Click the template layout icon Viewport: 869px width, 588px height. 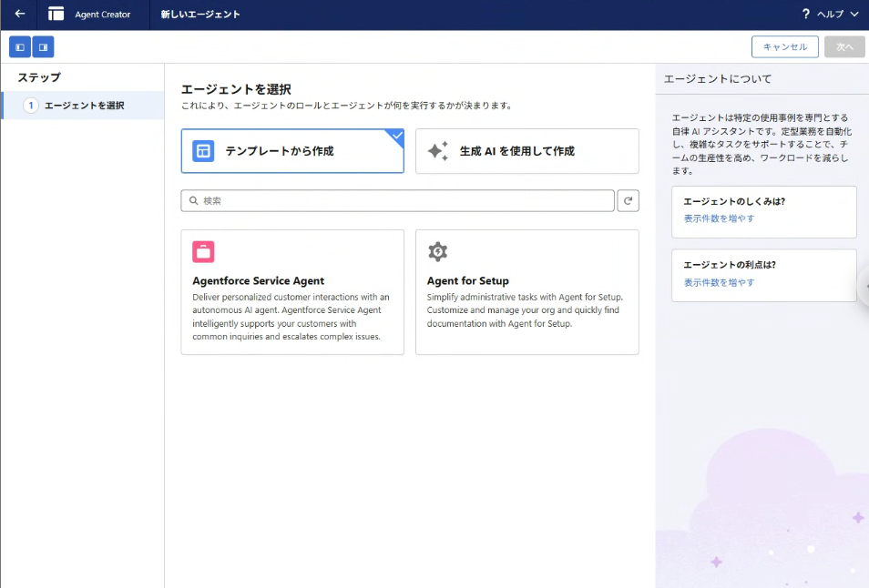(203, 151)
